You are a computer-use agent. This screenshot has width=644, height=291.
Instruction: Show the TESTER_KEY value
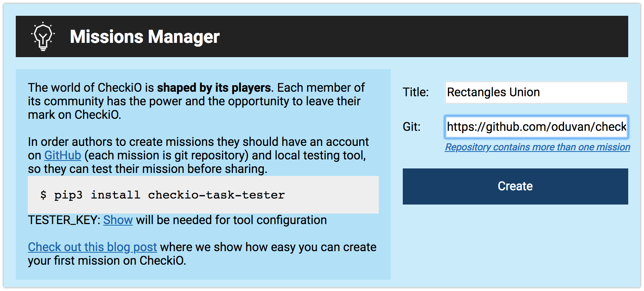[118, 220]
